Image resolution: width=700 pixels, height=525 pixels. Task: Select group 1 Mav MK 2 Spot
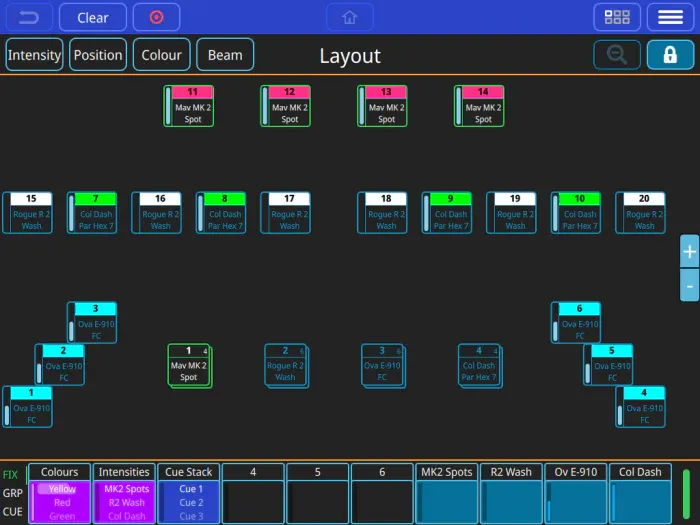(190, 366)
